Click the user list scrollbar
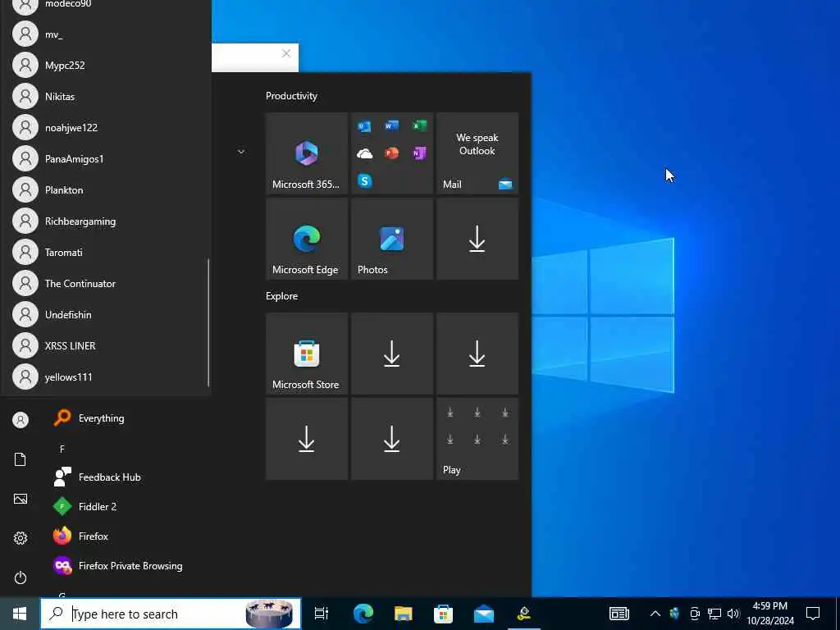The height and width of the screenshot is (630, 840). [208, 322]
